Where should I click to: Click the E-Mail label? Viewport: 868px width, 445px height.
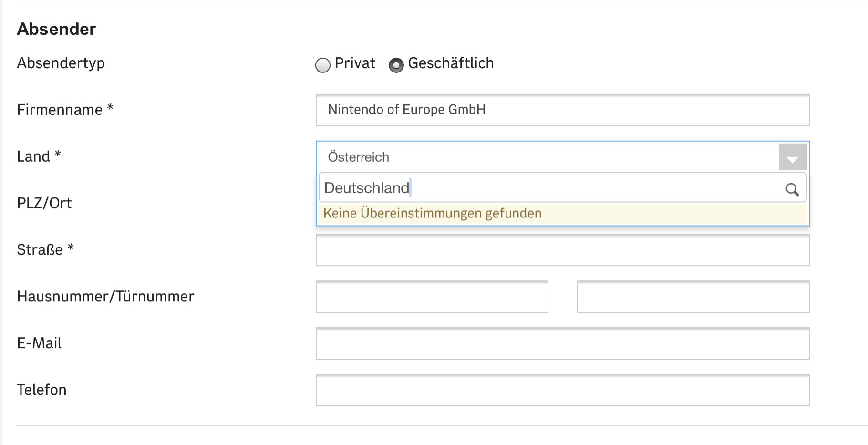[x=39, y=343]
